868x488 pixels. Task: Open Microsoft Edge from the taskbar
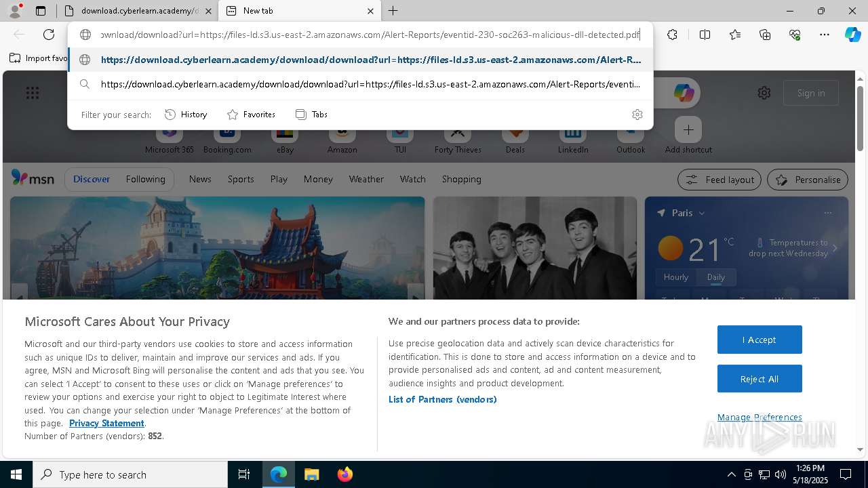(279, 474)
